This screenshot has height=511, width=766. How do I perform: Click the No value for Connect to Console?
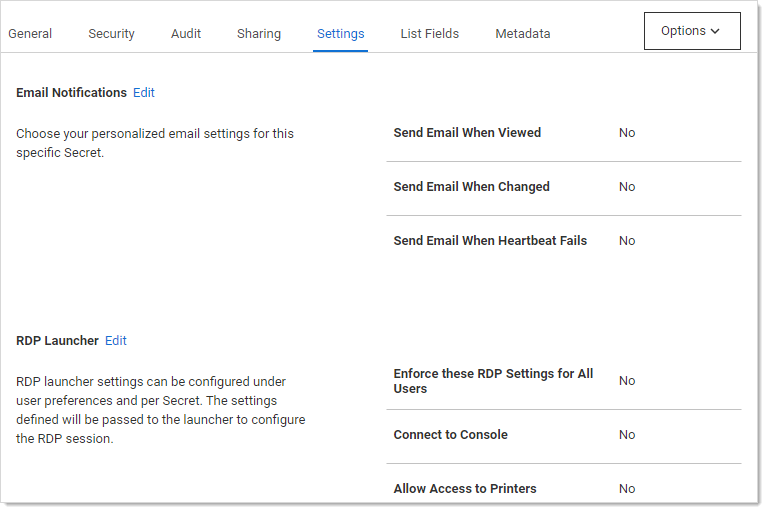click(x=627, y=435)
